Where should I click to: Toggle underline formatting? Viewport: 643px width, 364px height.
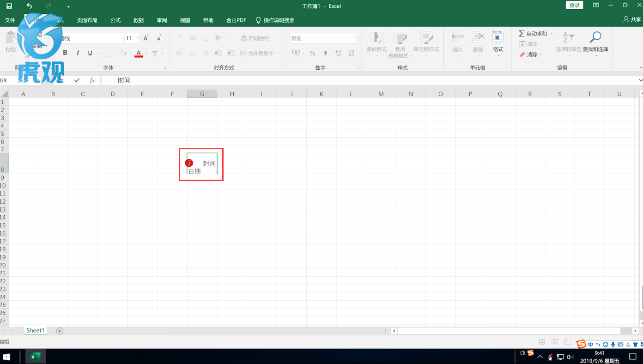[x=90, y=53]
